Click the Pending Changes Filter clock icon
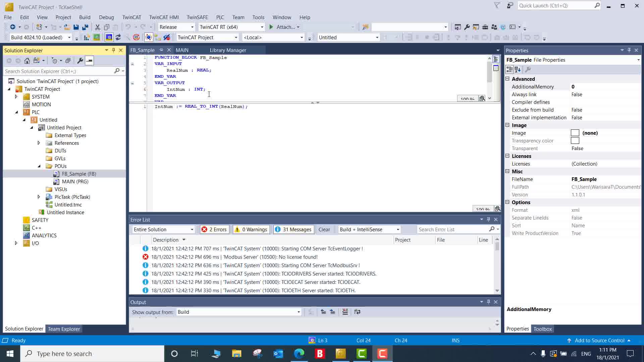This screenshot has height=362, width=644. pos(54,61)
